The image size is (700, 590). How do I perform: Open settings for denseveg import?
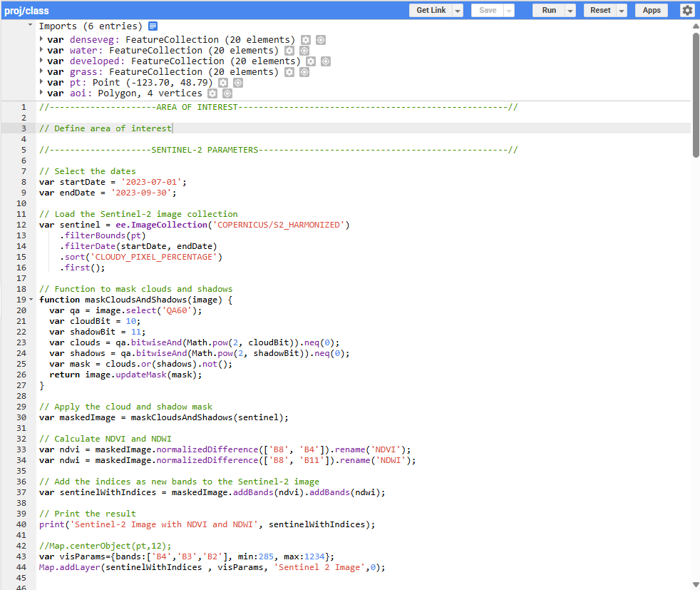pos(305,40)
